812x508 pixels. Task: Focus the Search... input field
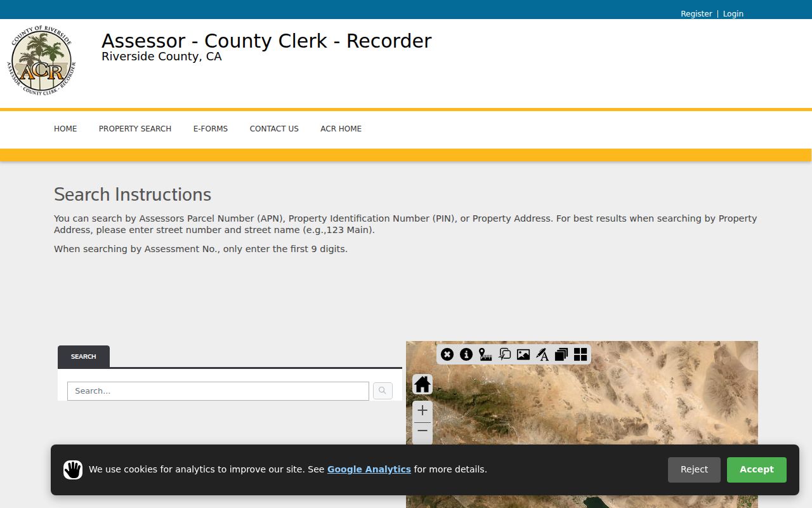point(218,391)
